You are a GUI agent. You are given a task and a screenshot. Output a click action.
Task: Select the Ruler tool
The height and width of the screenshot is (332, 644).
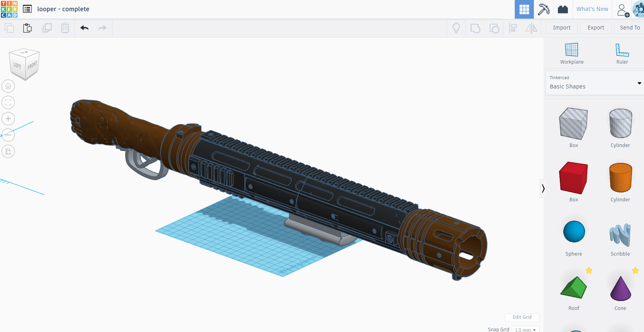coord(622,54)
